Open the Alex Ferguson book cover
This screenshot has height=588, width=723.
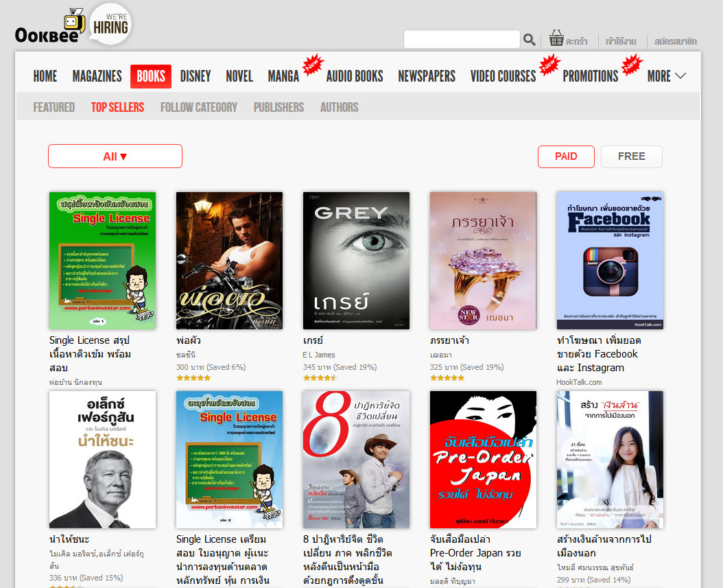pos(102,459)
